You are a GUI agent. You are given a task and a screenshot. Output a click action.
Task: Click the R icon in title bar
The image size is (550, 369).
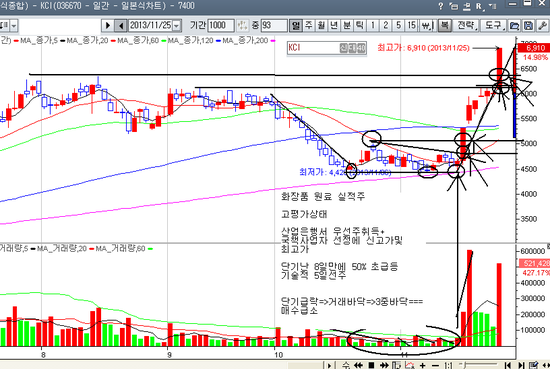479,6
